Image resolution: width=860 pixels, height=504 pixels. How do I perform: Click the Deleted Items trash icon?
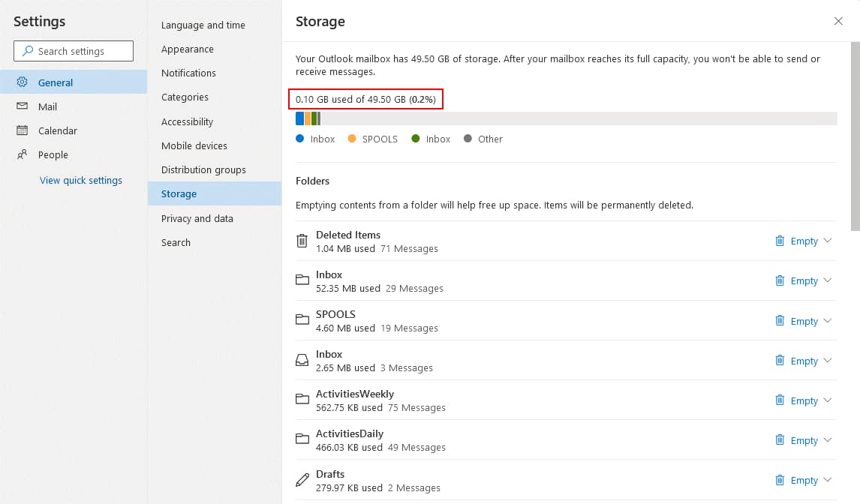[302, 241]
